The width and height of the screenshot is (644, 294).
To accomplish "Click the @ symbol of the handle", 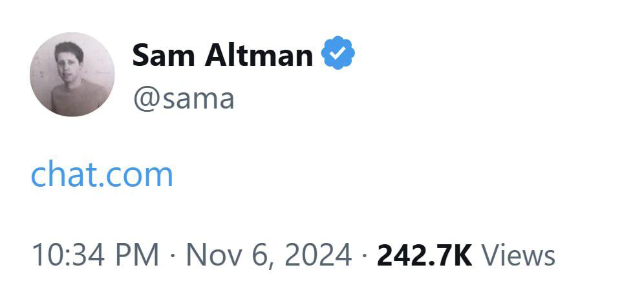I will (x=144, y=100).
